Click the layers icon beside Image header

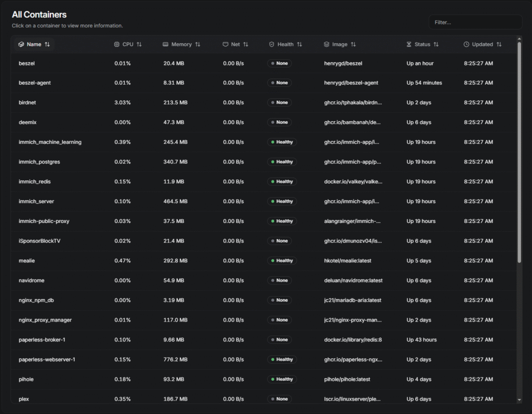[326, 45]
